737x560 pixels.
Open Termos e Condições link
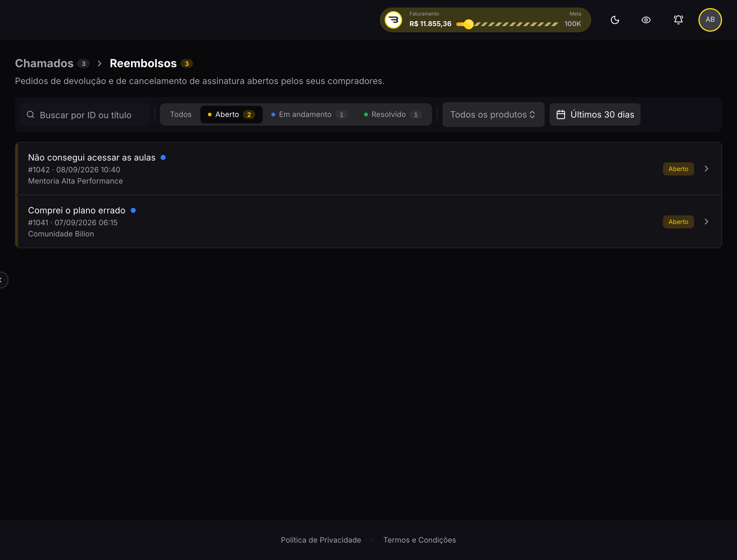420,540
